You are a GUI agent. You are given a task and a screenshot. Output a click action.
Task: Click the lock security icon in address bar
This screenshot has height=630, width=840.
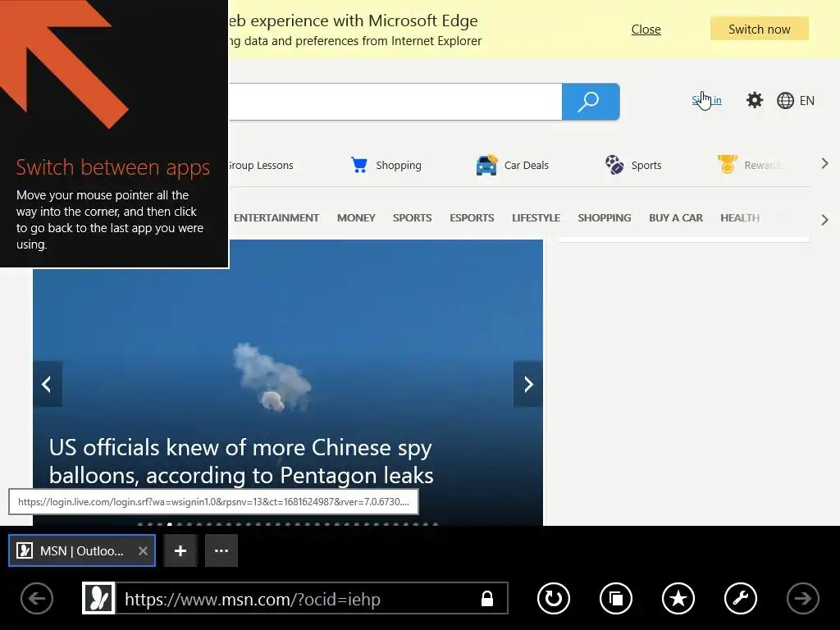pos(487,598)
